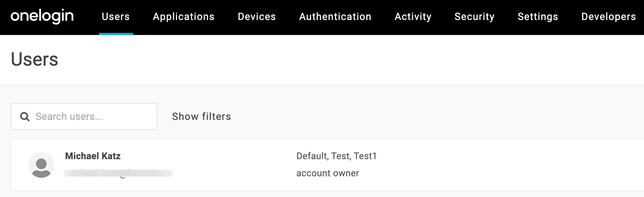The height and width of the screenshot is (197, 644).
Task: Open the Authentication menu
Action: pos(335,16)
